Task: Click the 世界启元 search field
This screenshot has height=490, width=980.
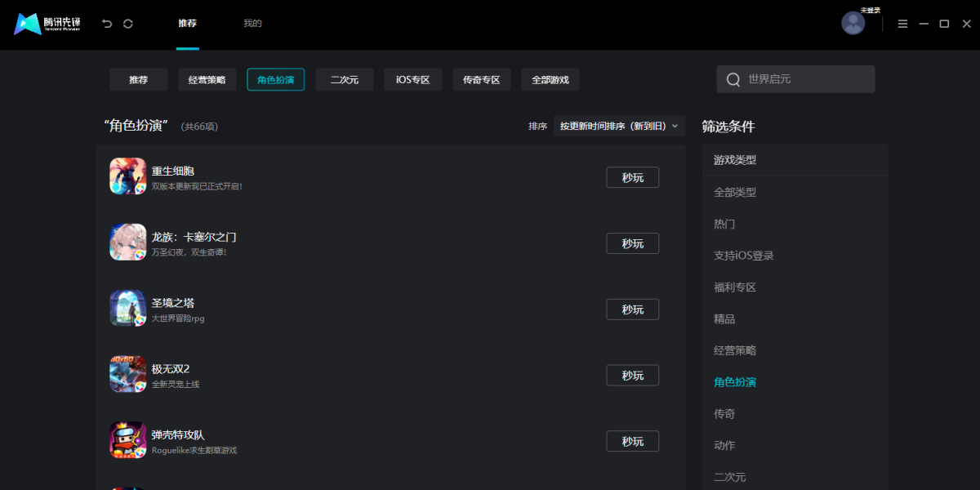Action: (x=804, y=79)
